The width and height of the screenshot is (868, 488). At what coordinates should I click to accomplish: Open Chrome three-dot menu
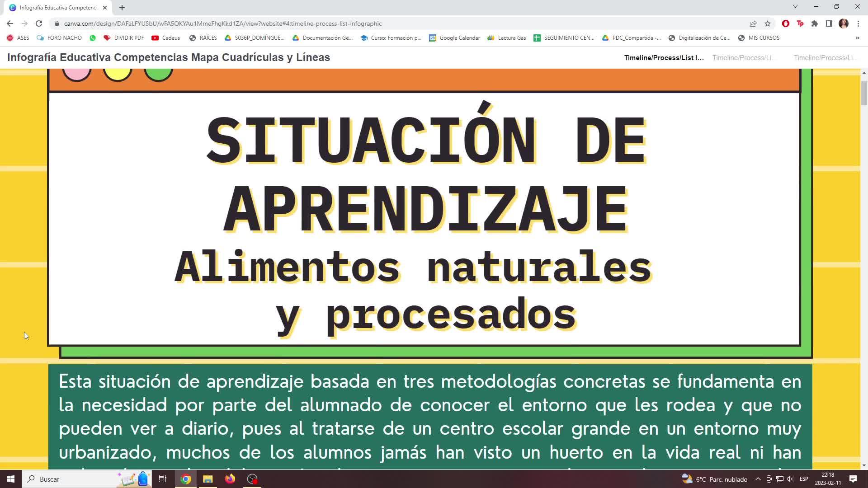(x=858, y=23)
